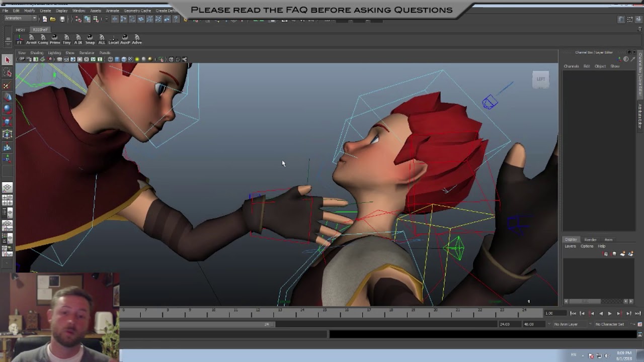
Task: Open the viewport Shading menu
Action: pyautogui.click(x=37, y=53)
